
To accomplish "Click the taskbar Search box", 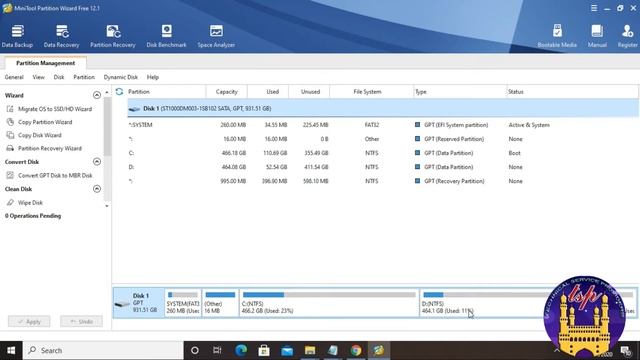I will (x=103, y=350).
